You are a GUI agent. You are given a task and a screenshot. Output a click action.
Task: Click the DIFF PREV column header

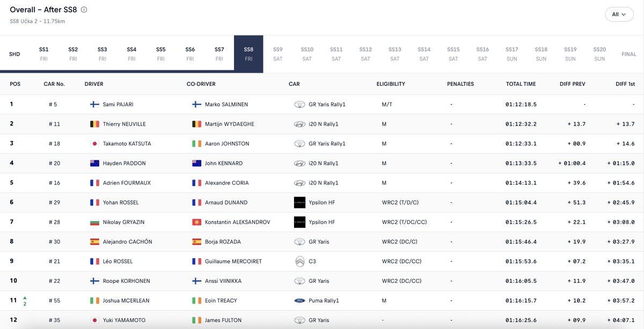[x=572, y=84]
